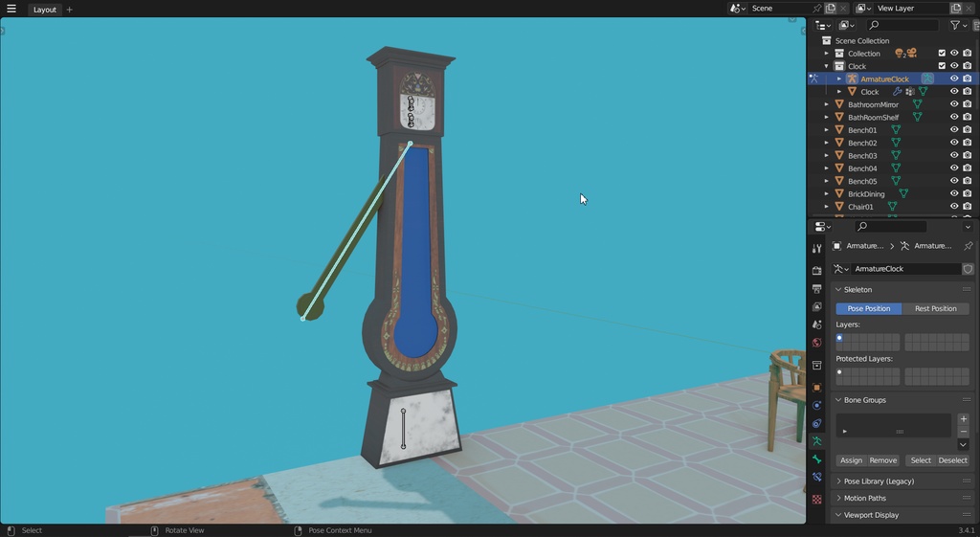Toggle fake user shield for AmatureClock

click(969, 269)
